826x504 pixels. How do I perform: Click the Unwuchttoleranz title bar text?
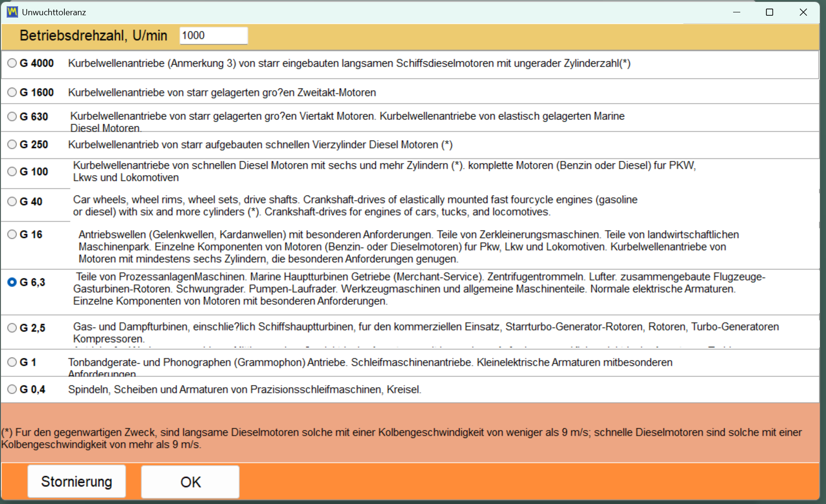coord(53,12)
